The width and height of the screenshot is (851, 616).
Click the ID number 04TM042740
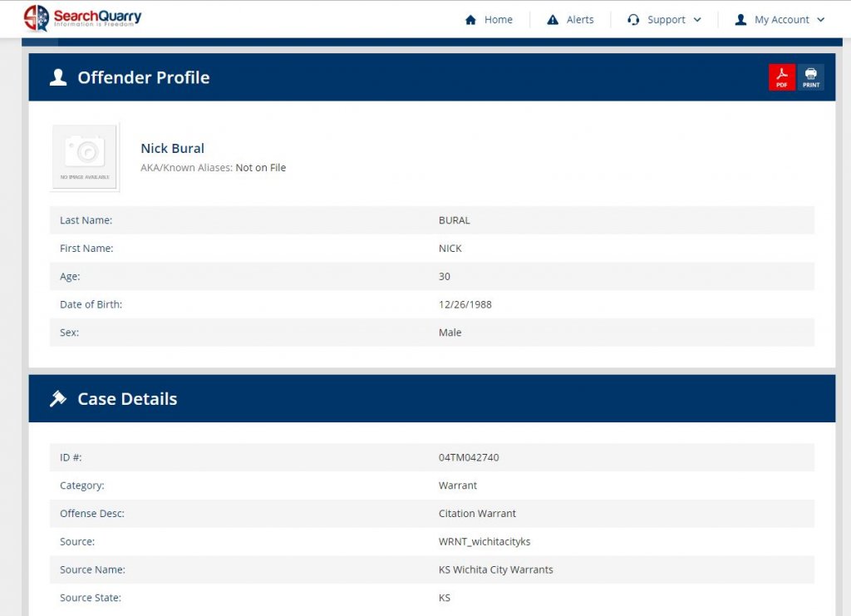pos(469,457)
